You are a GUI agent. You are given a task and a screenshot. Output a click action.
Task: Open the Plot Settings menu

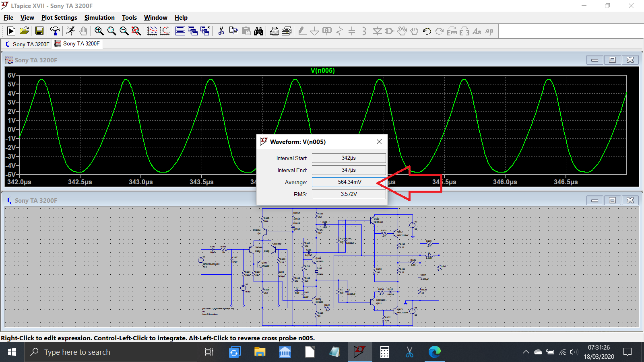[x=59, y=18]
